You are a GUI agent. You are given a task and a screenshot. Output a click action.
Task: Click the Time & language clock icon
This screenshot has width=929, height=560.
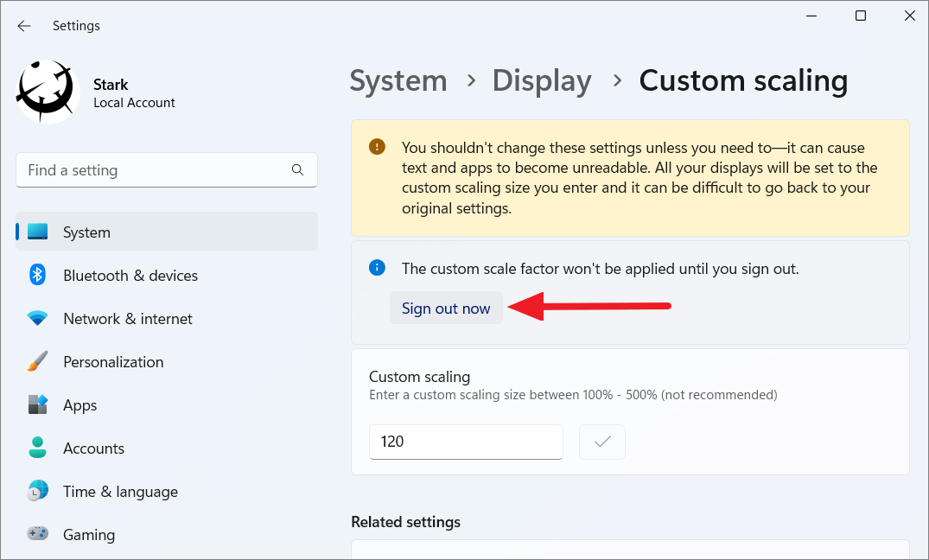(x=38, y=490)
